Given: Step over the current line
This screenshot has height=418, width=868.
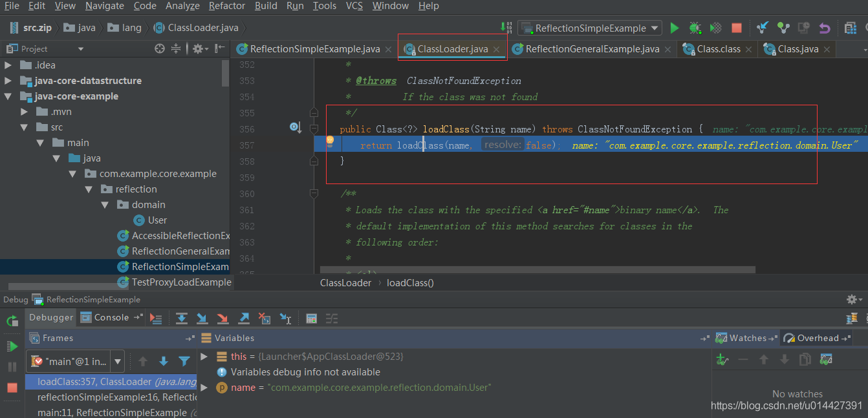Looking at the screenshot, I should pos(181,318).
